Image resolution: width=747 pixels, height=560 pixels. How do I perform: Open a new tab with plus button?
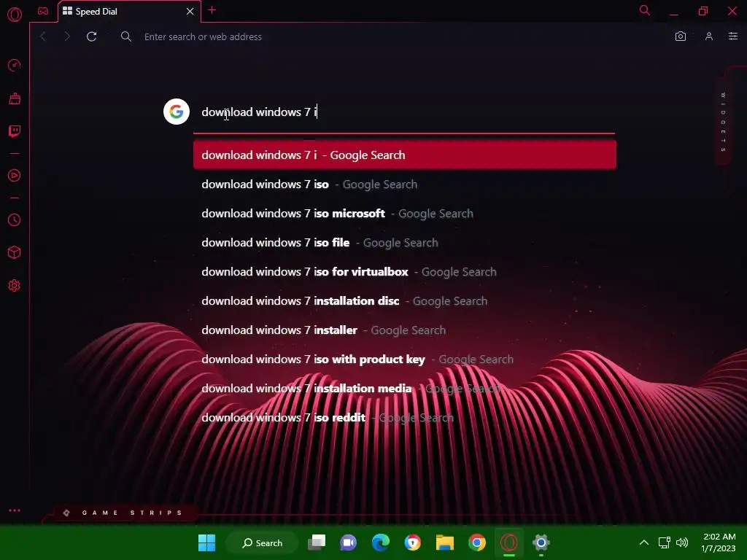click(x=212, y=10)
